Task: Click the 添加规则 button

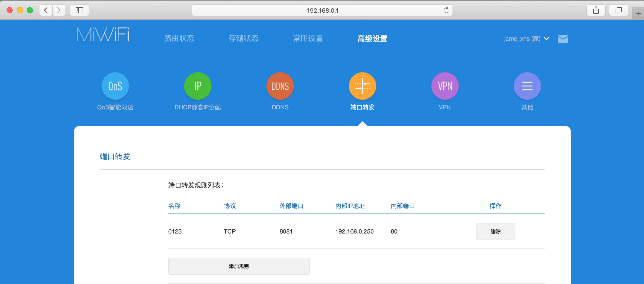Action: click(239, 266)
